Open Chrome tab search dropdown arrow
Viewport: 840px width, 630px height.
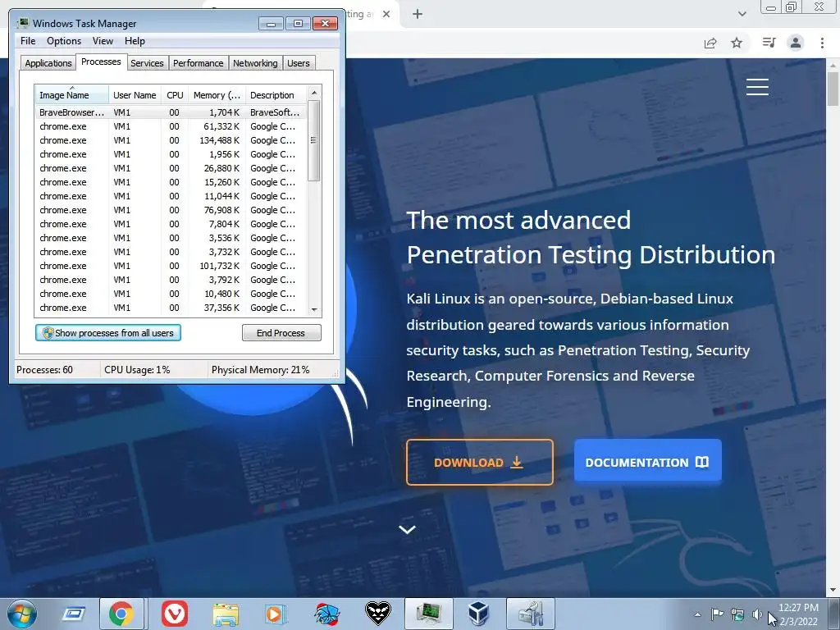(x=742, y=14)
